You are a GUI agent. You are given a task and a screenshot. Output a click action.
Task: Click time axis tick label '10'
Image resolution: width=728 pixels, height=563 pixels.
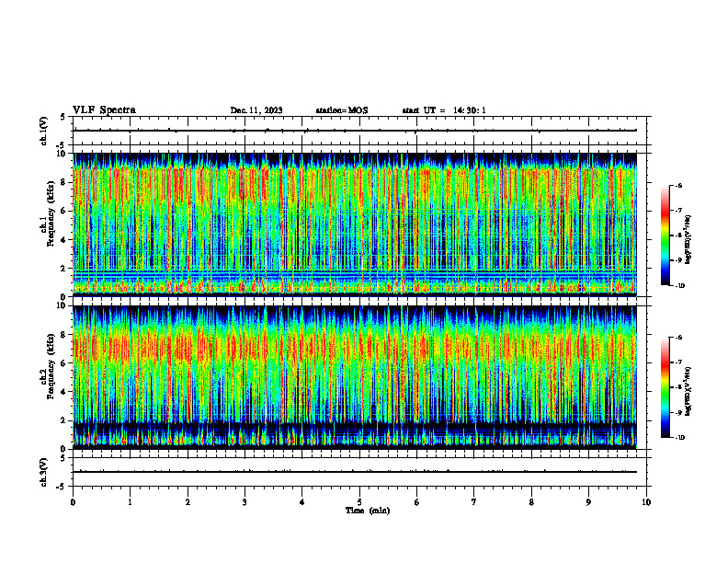[646, 502]
